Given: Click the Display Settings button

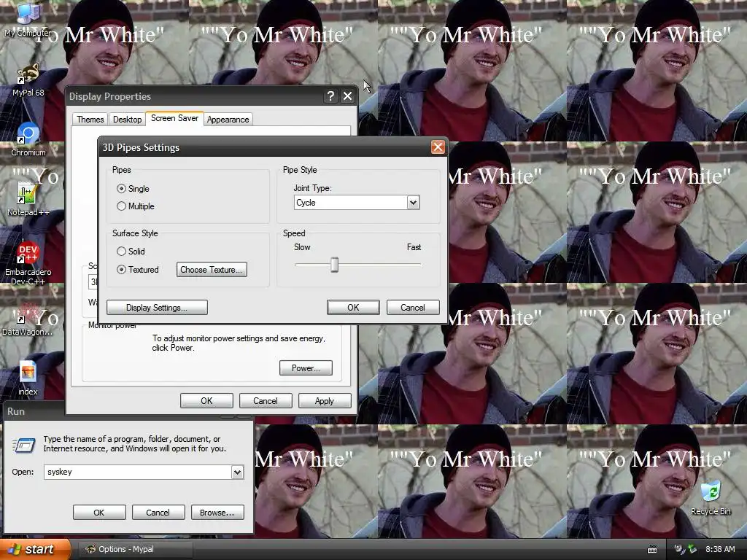Looking at the screenshot, I should click(157, 308).
